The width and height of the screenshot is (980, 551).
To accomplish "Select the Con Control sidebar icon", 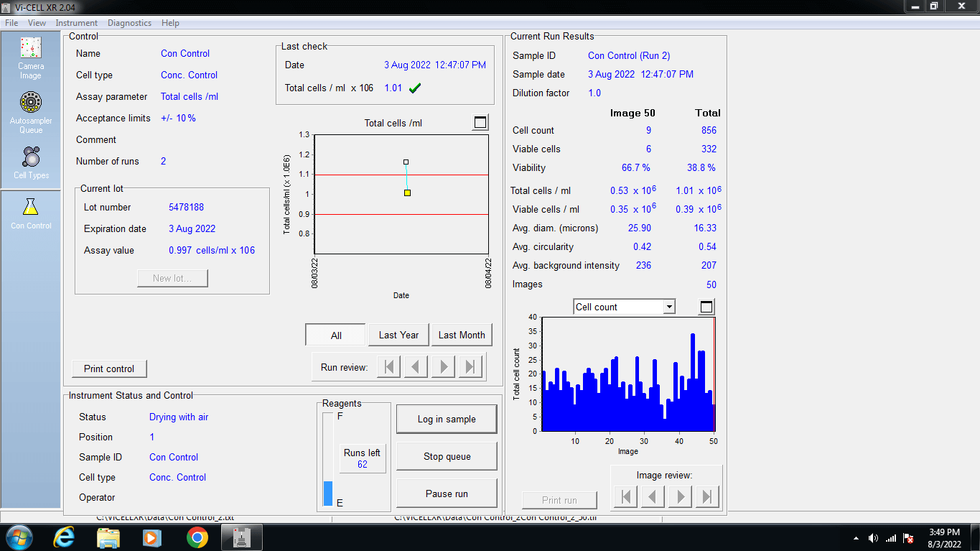I will [x=30, y=212].
